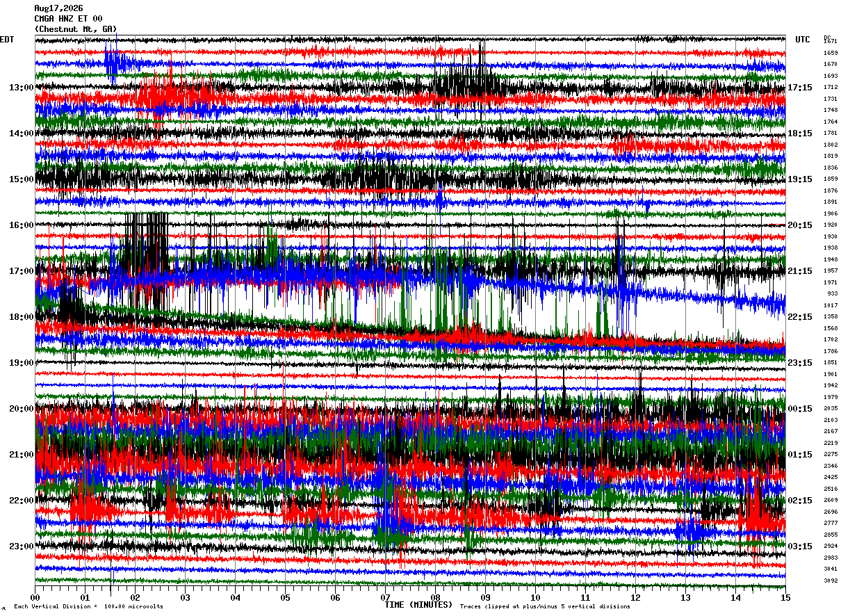Click the '22:00' EDT time label
Viewport: 841px width, 616px height.
click(22, 501)
